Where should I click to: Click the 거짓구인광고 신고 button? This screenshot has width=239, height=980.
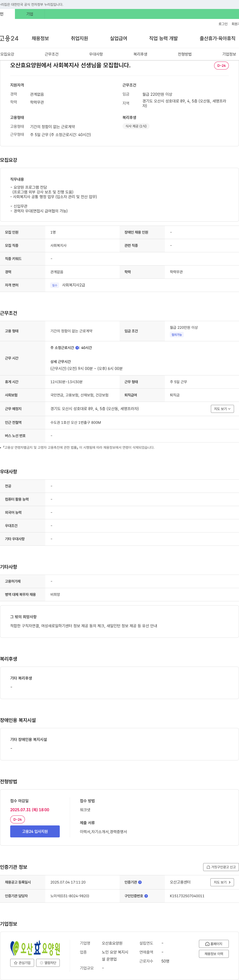click(x=221, y=867)
